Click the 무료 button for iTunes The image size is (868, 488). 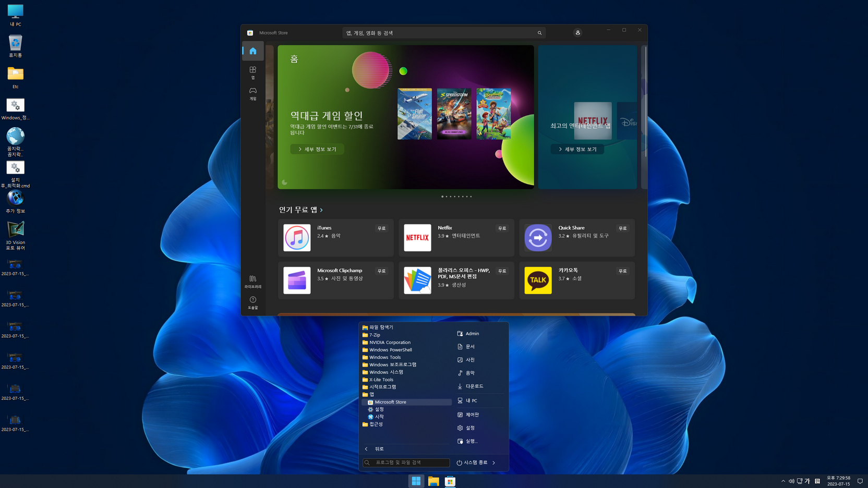point(382,228)
